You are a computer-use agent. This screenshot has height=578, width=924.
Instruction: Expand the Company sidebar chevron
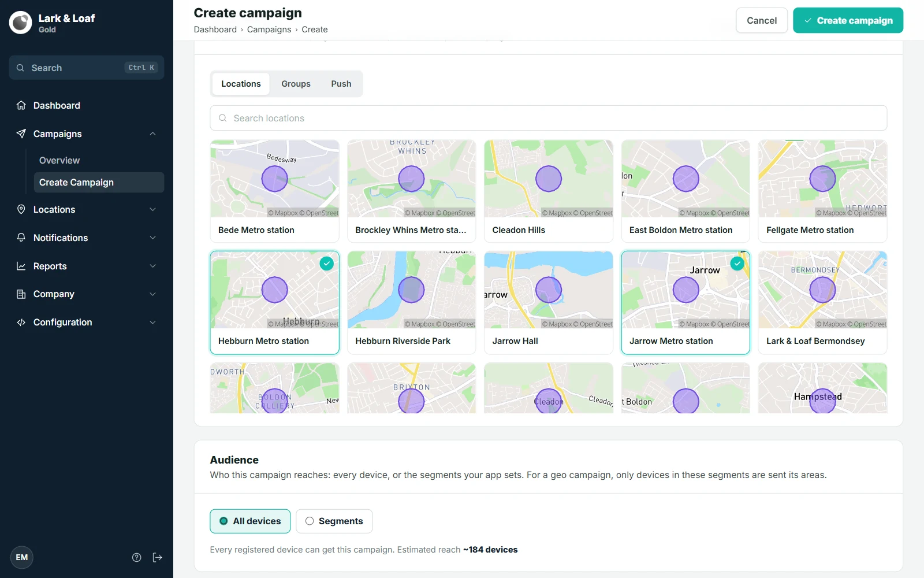(152, 294)
